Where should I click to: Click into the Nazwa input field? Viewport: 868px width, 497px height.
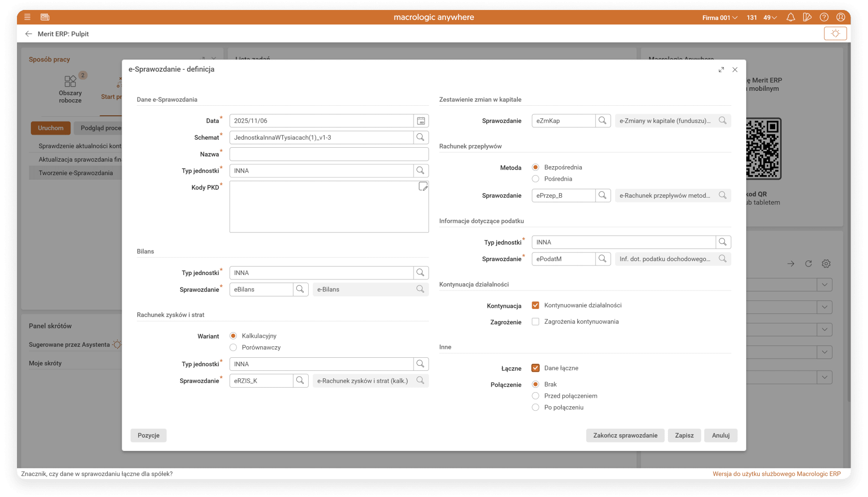pyautogui.click(x=329, y=154)
